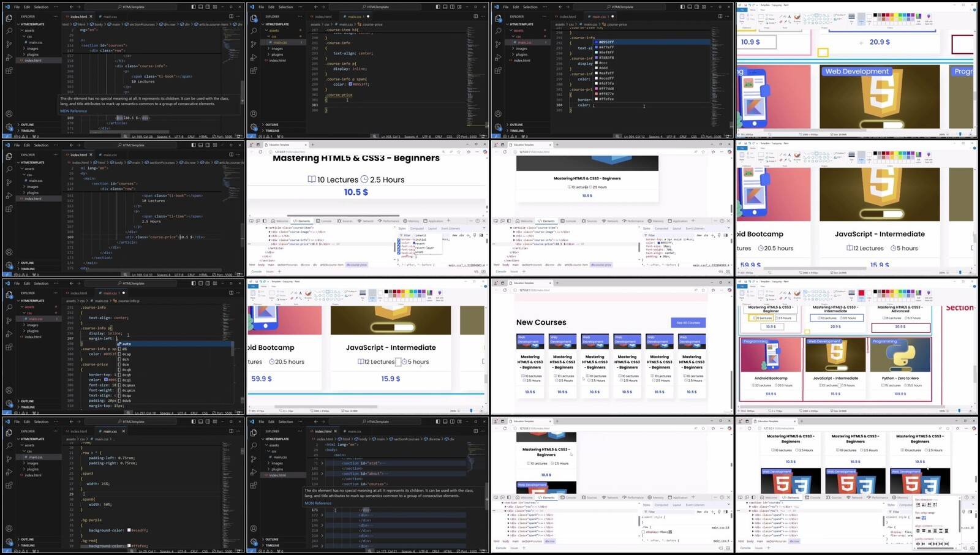
Task: Open Selection menu, row 1 frame 3 VS Code
Action: click(530, 7)
